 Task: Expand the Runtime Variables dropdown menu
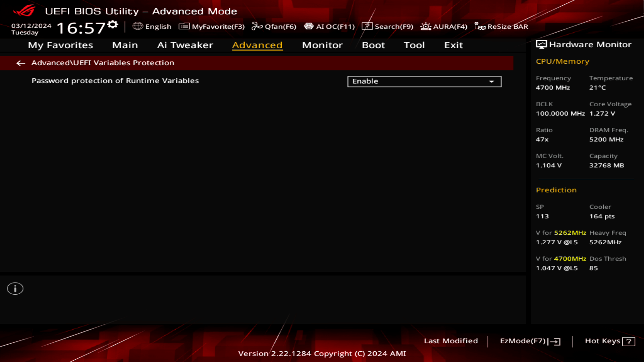click(x=492, y=81)
